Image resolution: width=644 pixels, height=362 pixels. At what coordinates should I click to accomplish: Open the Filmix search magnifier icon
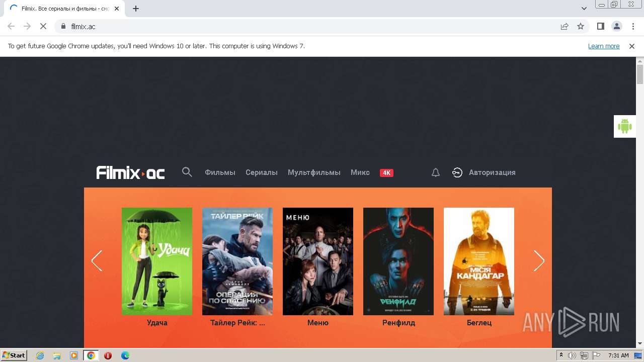187,172
